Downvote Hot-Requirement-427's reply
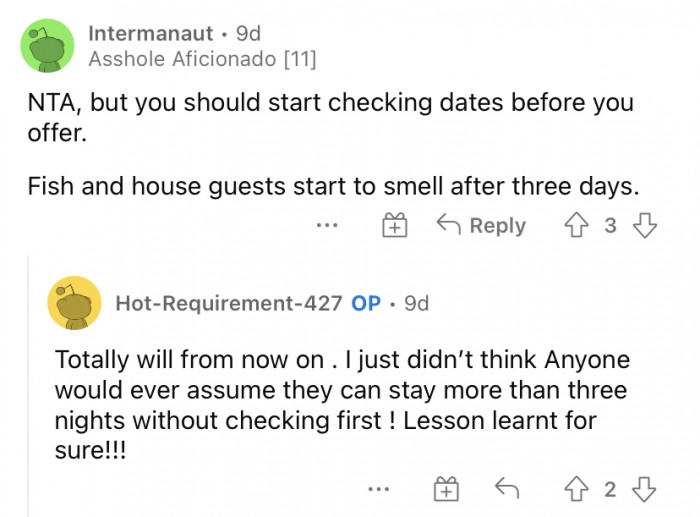 (x=645, y=488)
